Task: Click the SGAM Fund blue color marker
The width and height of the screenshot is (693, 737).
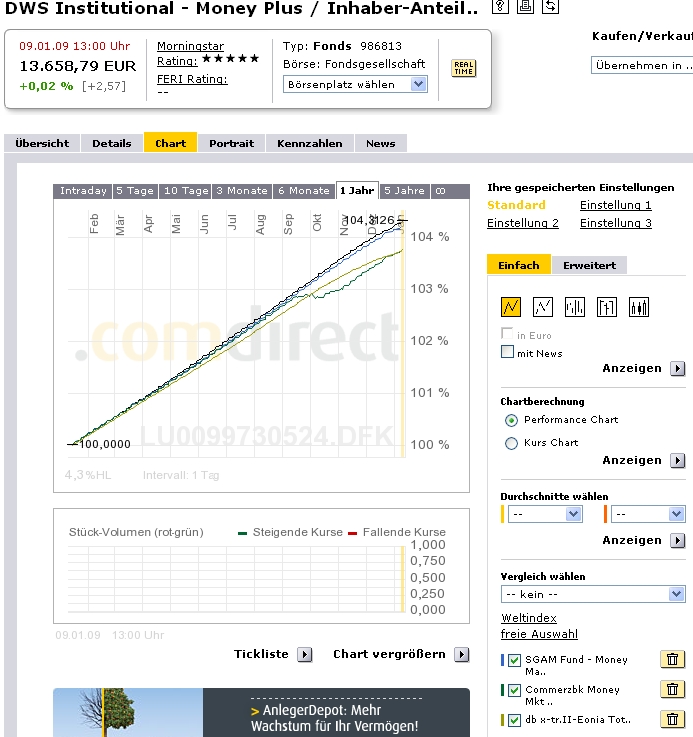Action: tap(503, 660)
